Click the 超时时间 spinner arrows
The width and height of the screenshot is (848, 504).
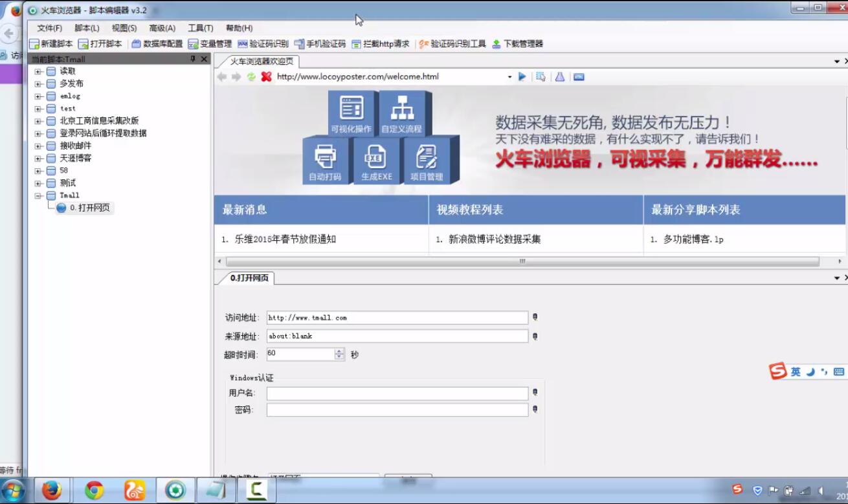pos(339,355)
